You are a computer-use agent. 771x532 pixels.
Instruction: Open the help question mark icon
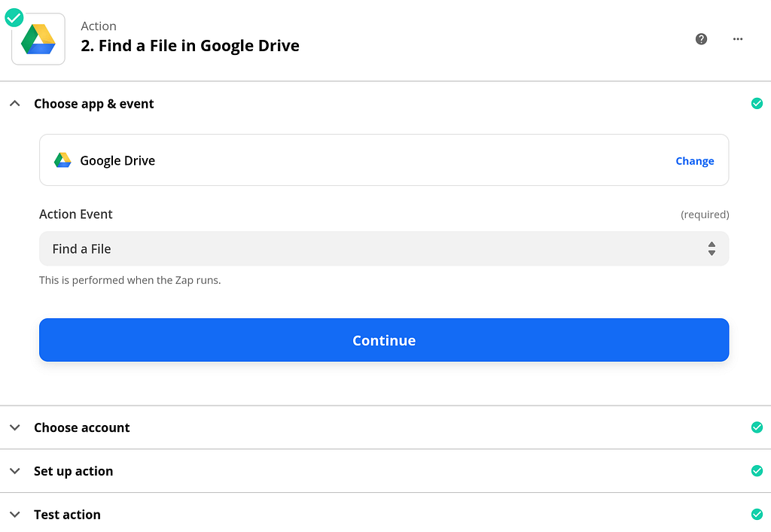701,39
